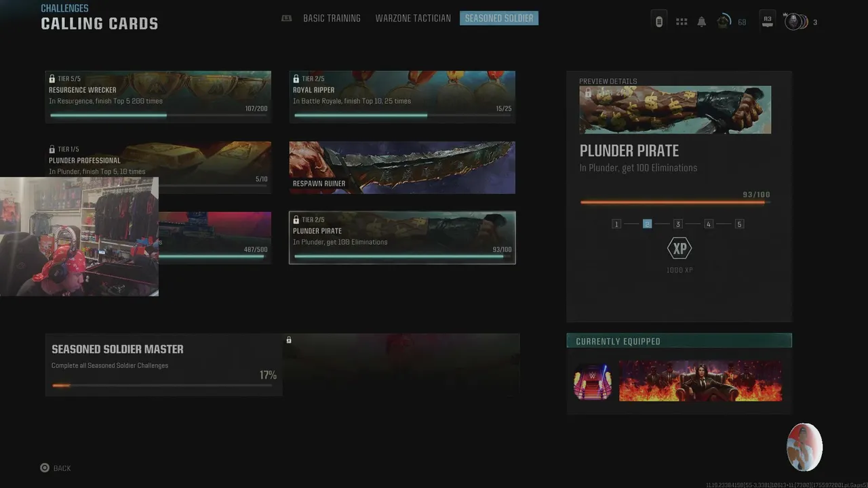Click the Plunder Pirate preview image
Viewport: 868px width, 488px height.
[x=675, y=110]
